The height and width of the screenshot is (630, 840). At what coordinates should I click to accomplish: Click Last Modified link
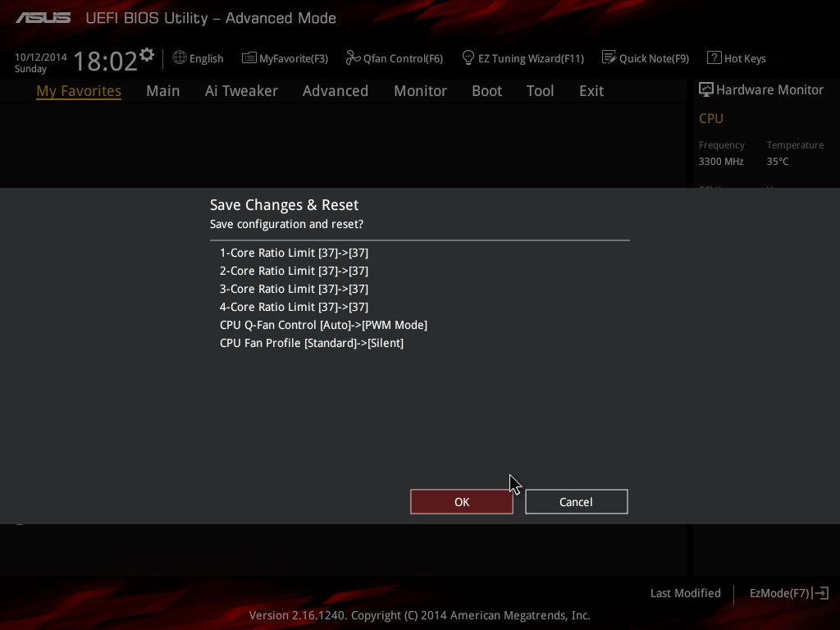(686, 593)
